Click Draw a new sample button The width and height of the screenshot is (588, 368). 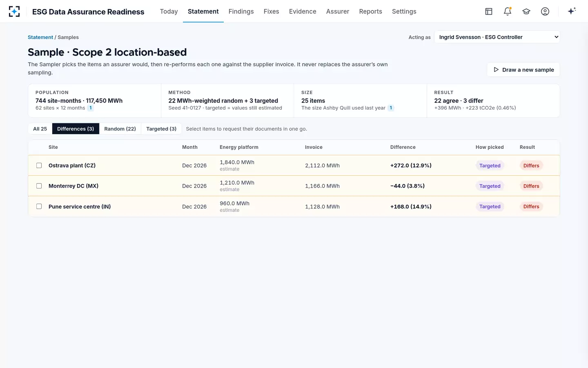523,70
